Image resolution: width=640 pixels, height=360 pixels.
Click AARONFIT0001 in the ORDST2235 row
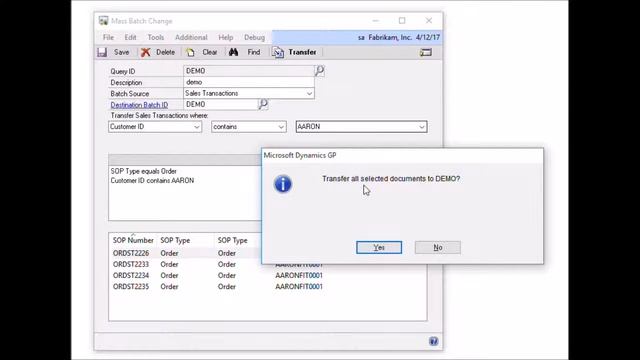(299, 287)
